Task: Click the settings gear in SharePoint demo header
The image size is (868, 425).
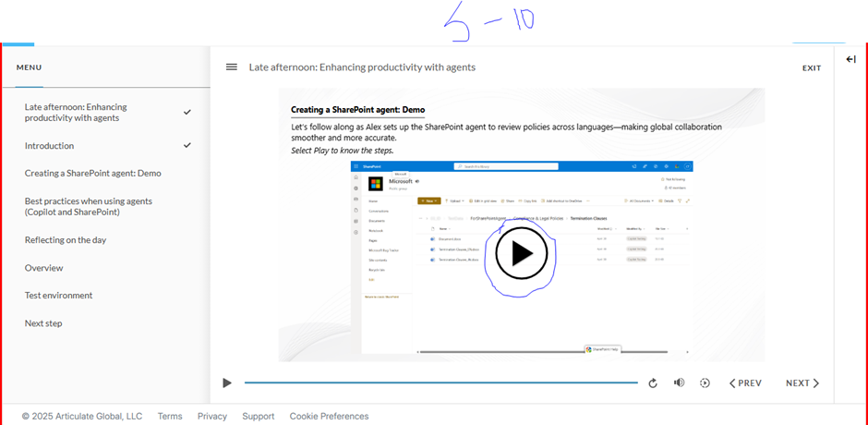Action: (x=667, y=166)
